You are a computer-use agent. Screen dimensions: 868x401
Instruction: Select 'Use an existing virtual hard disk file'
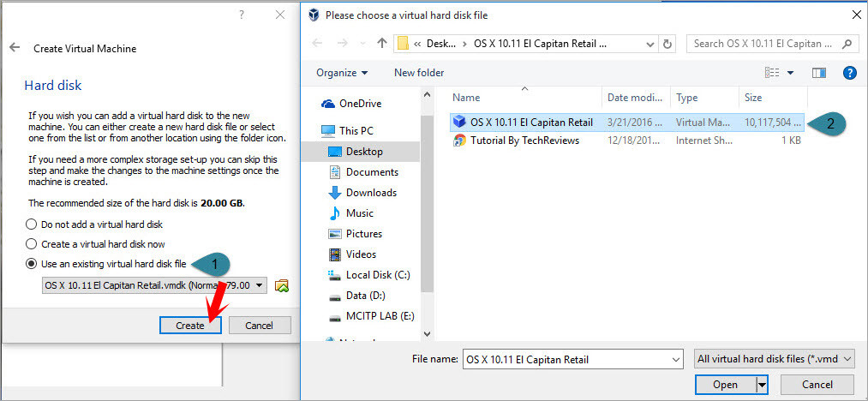(x=106, y=264)
